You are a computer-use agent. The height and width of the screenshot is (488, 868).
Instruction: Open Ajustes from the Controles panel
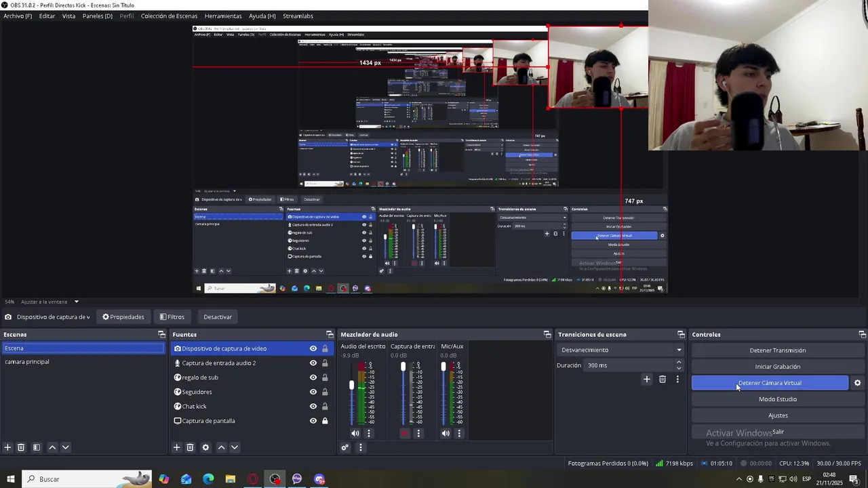click(x=778, y=415)
